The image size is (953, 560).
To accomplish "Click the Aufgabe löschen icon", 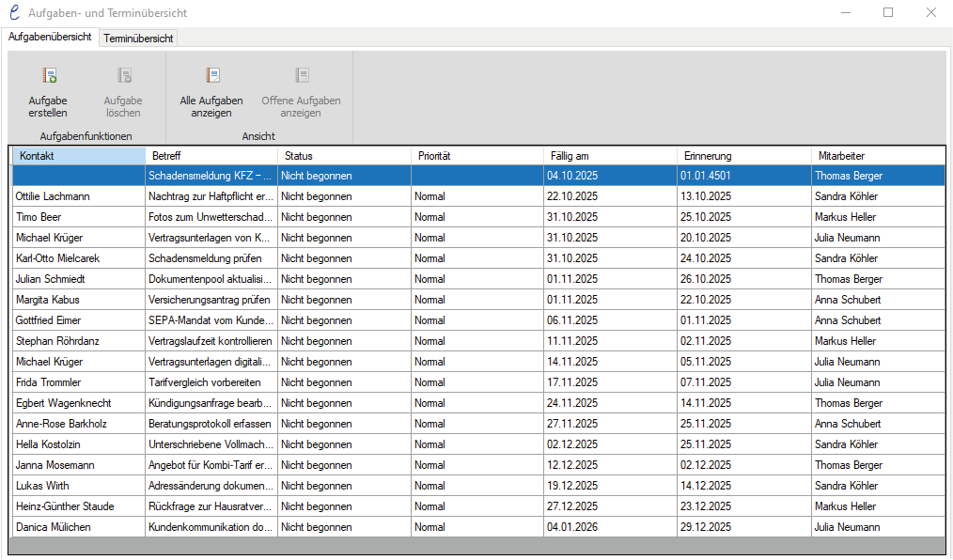I will pyautogui.click(x=123, y=76).
